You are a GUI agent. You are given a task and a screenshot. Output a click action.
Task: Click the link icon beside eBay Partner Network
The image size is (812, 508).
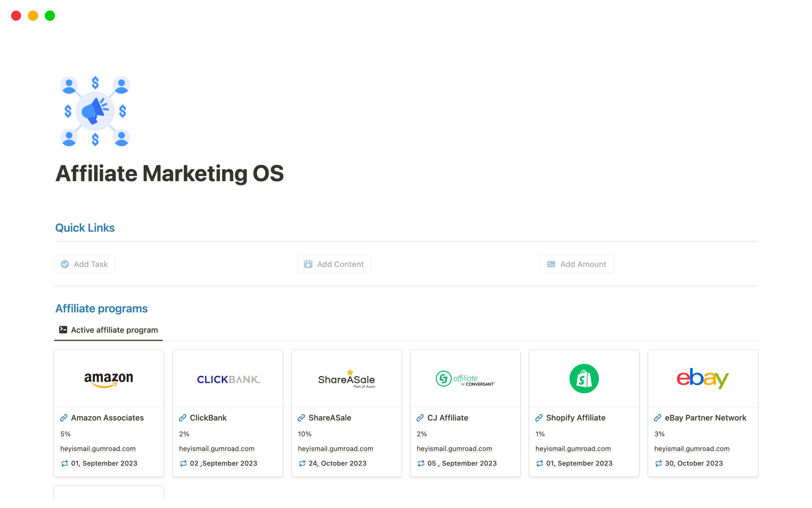pos(658,418)
